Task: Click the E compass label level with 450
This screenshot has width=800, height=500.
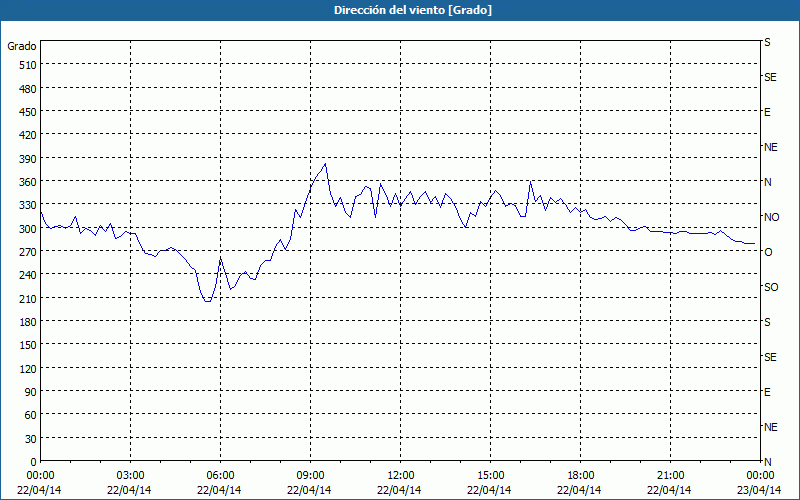Action: pyautogui.click(x=767, y=112)
